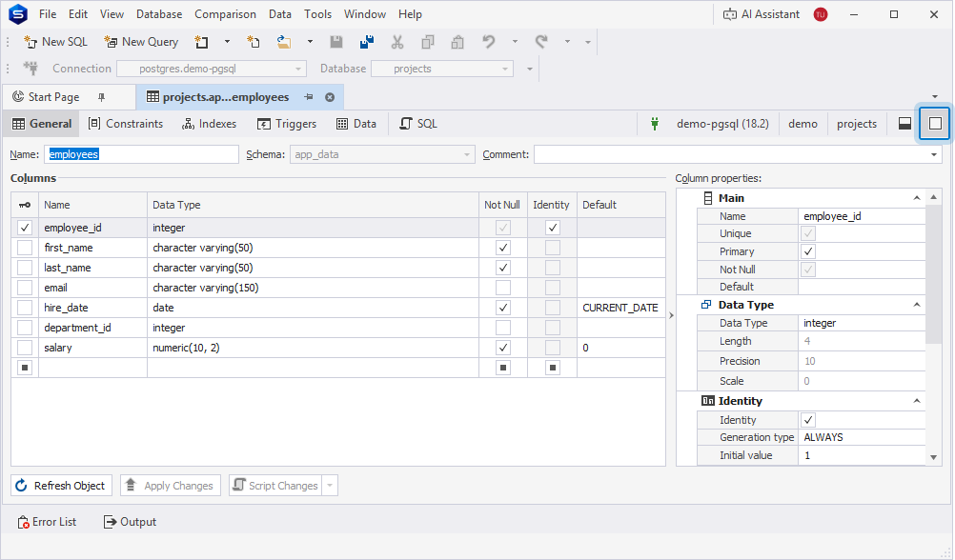The height and width of the screenshot is (560, 955).
Task: Click Apply Changes button
Action: pos(171,485)
